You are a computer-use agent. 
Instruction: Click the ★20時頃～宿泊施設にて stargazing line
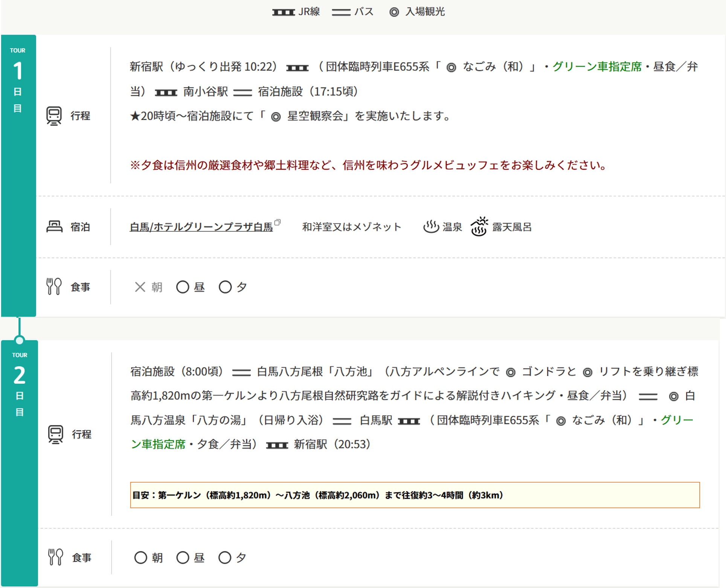291,116
